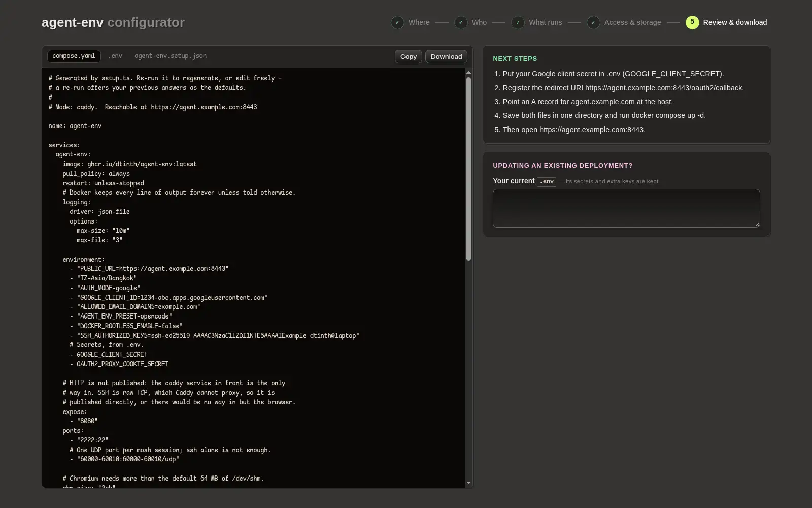Click the '.env' code badge label
This screenshot has width=812, height=508.
click(547, 181)
